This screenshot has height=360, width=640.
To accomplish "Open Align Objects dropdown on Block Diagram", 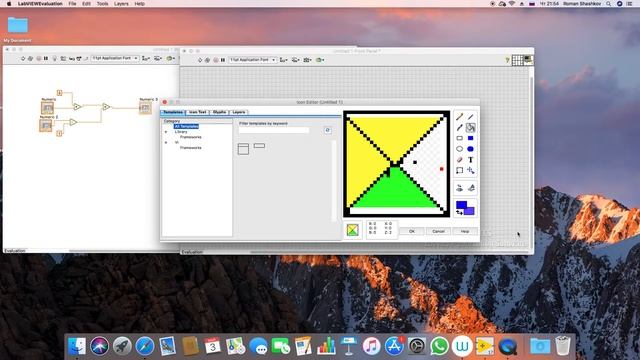I will [145, 58].
